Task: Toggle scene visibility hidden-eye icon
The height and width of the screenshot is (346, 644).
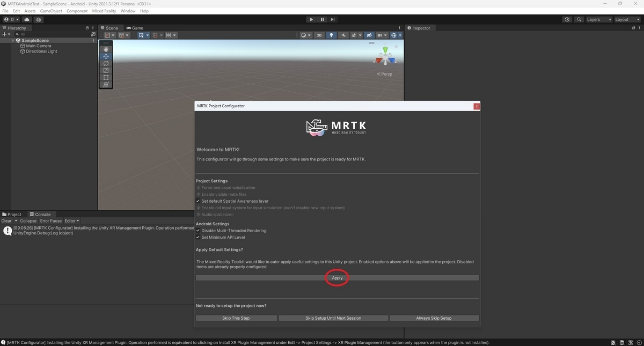Action: coord(369,35)
